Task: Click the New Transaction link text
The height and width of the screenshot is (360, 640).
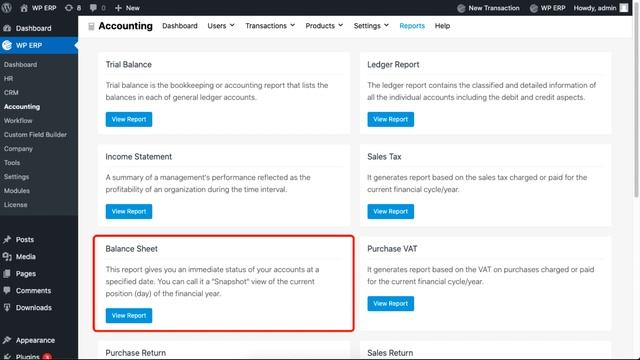Action: pos(494,8)
